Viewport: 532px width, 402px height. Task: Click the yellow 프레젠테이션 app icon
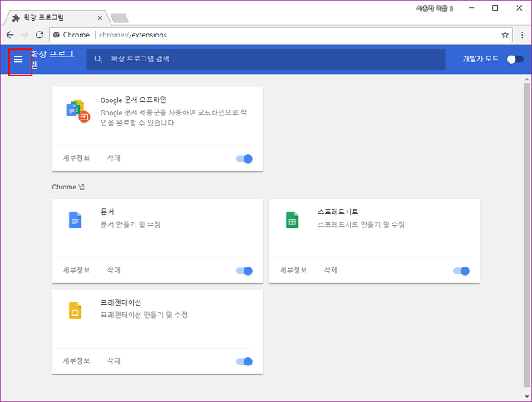[x=75, y=311]
